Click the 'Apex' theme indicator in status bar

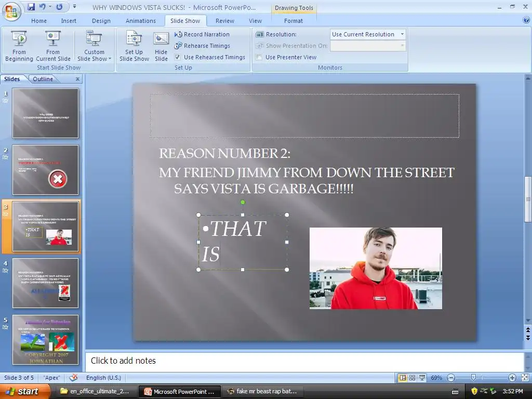click(x=52, y=378)
